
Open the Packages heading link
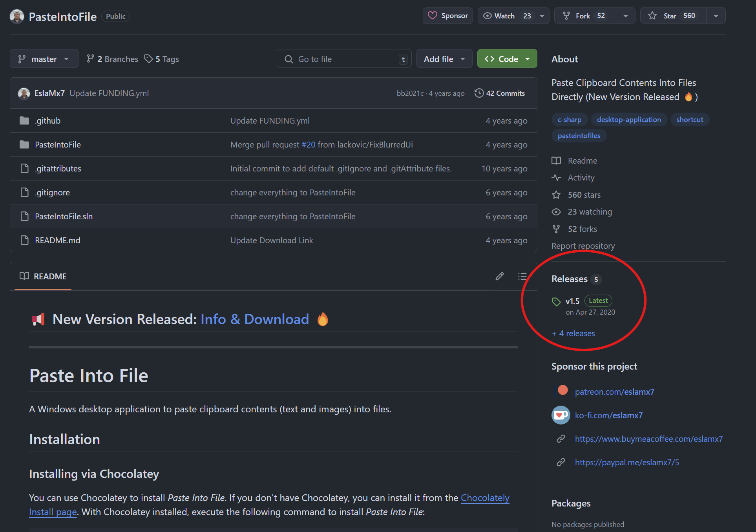click(x=571, y=503)
